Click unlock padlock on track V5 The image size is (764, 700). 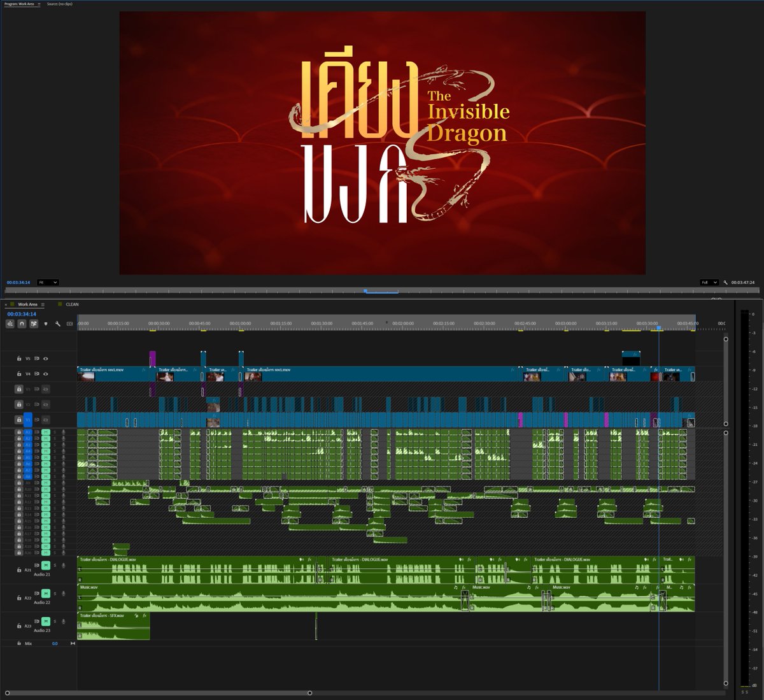tap(19, 359)
